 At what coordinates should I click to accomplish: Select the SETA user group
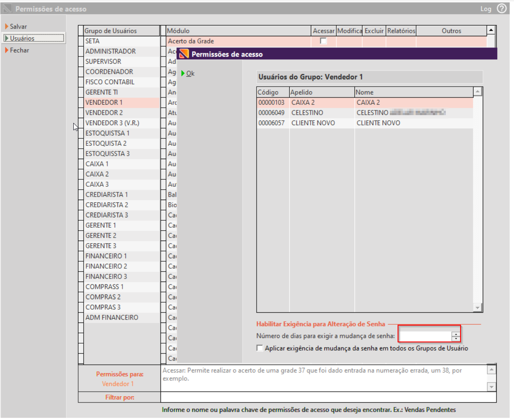pyautogui.click(x=122, y=41)
